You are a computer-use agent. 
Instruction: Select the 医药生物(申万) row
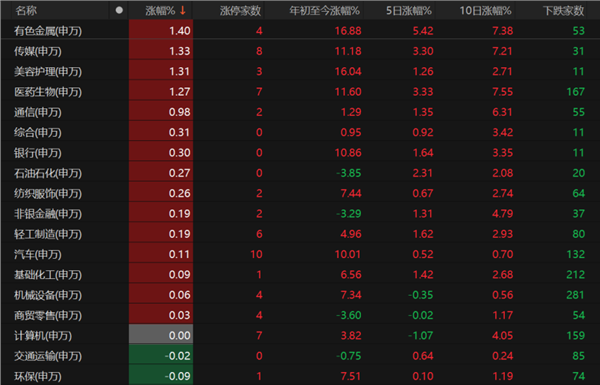[300, 91]
